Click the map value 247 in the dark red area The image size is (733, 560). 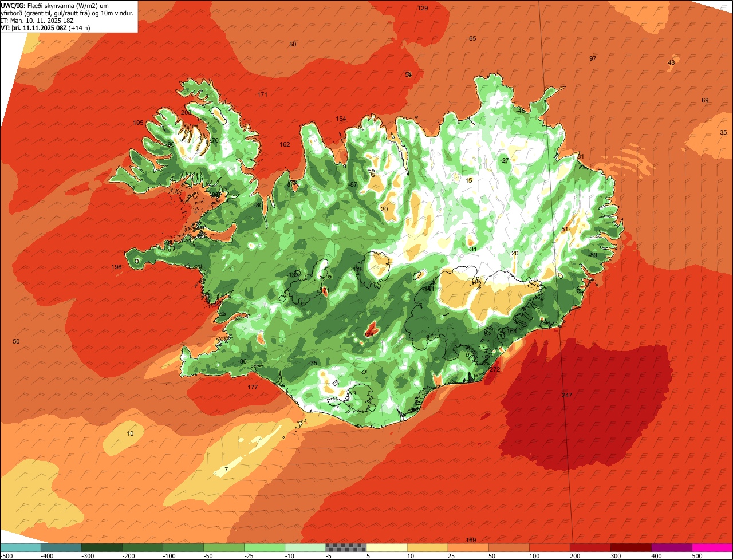567,395
